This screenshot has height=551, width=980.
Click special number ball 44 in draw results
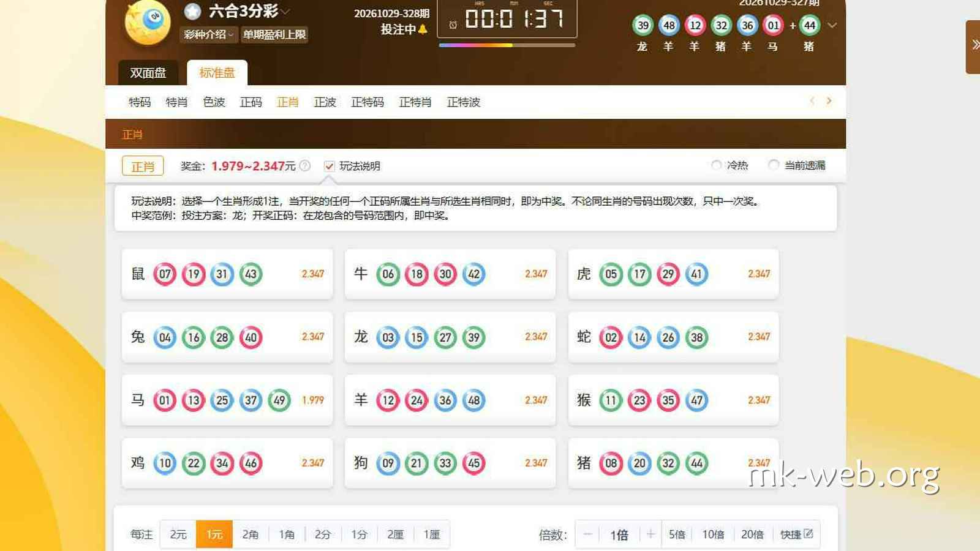click(x=810, y=25)
